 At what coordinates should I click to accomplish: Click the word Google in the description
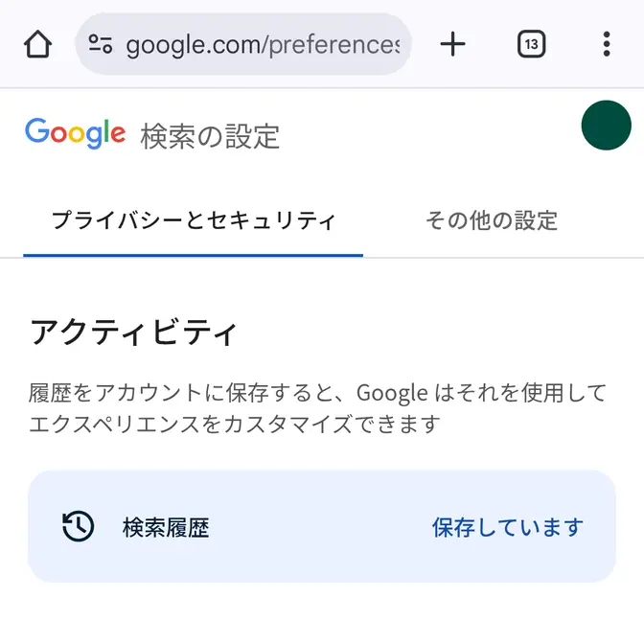(x=390, y=393)
